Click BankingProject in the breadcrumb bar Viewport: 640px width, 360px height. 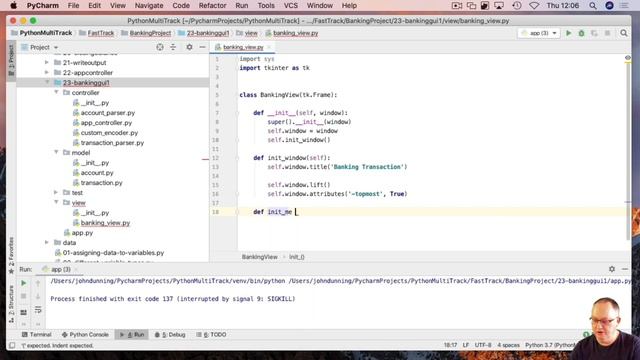pos(150,33)
